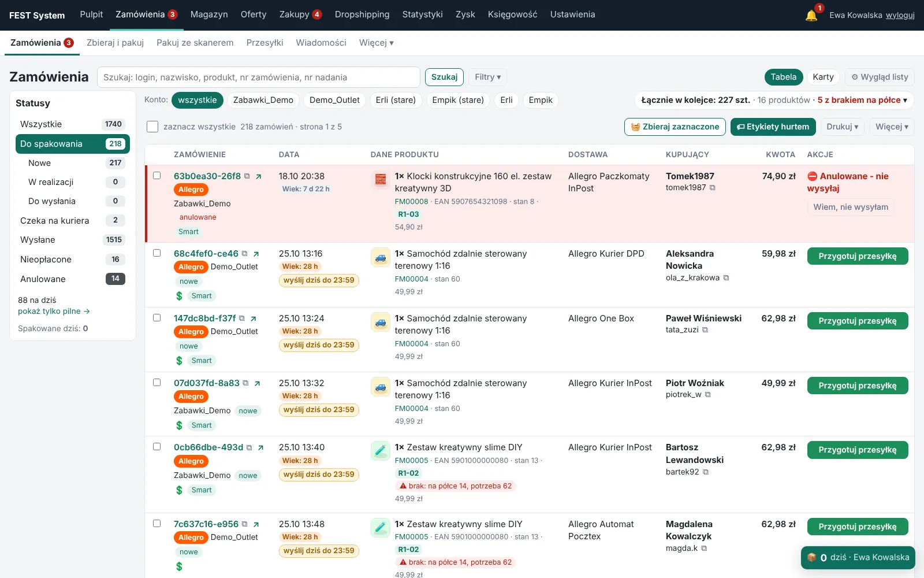Tick the 'zaznacz wszystkie' checkbox
The image size is (924, 578).
click(152, 127)
